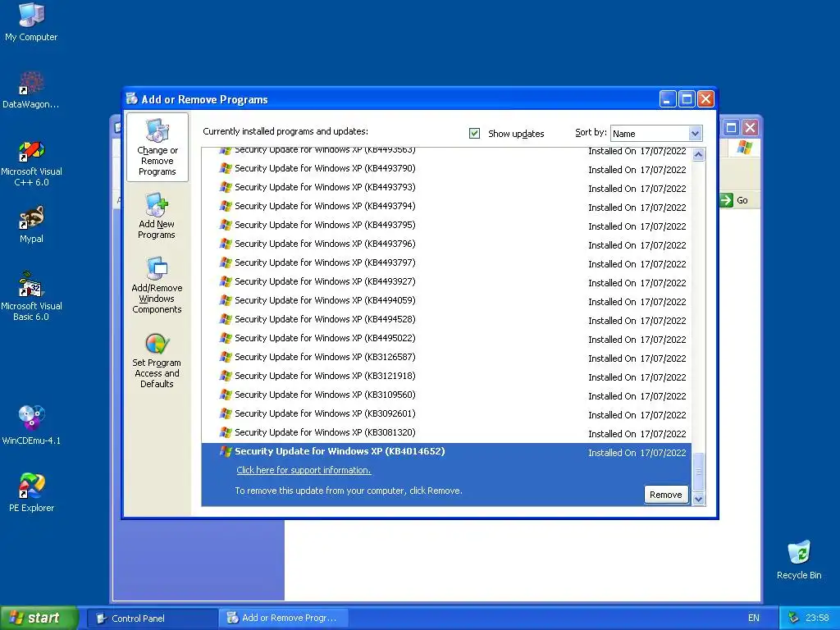Image resolution: width=840 pixels, height=630 pixels.
Task: Click the icon beside update KB4493927
Action: point(226,281)
